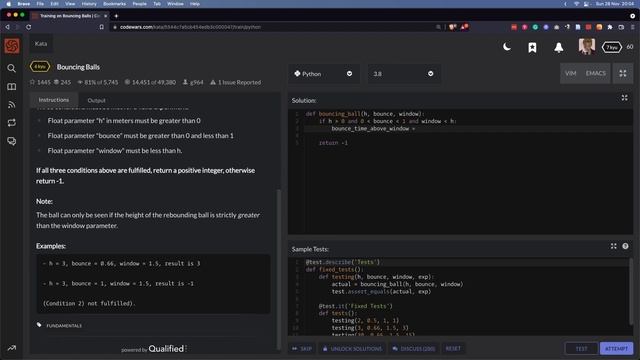640x360 pixels.
Task: Open the user profile avatar
Action: coord(587,47)
